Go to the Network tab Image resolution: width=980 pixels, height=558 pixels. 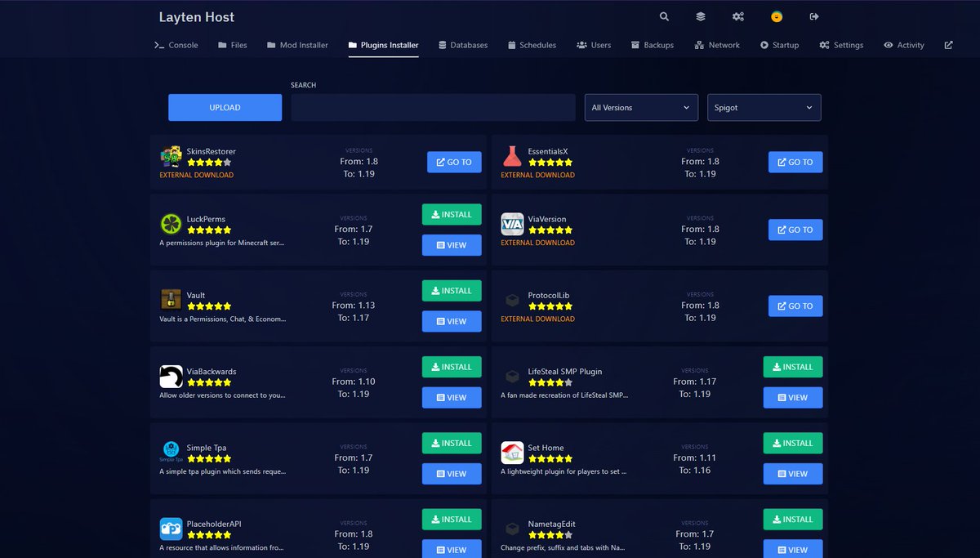[717, 45]
